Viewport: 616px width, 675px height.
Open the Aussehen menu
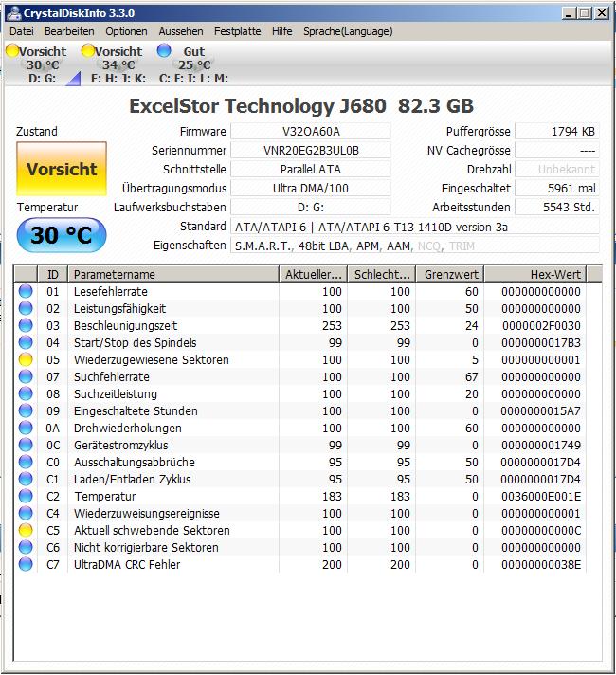pyautogui.click(x=181, y=31)
